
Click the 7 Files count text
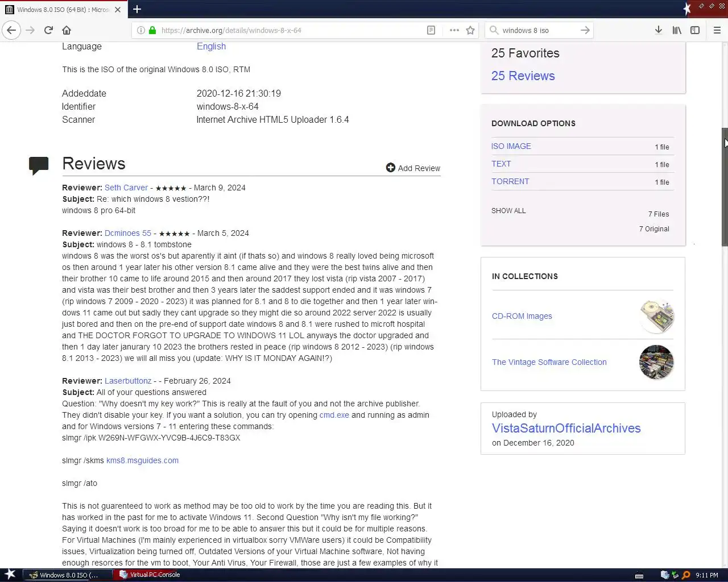pos(658,214)
